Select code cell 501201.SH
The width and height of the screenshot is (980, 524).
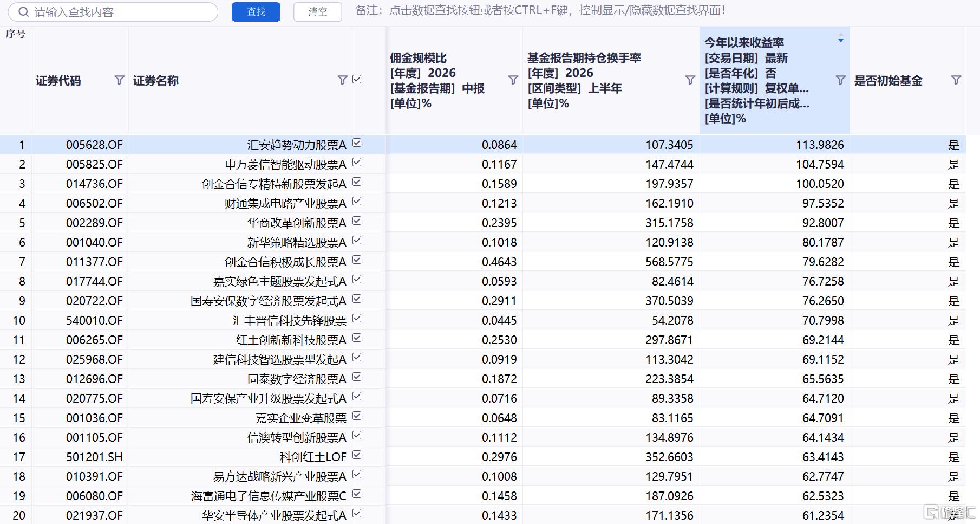click(94, 457)
